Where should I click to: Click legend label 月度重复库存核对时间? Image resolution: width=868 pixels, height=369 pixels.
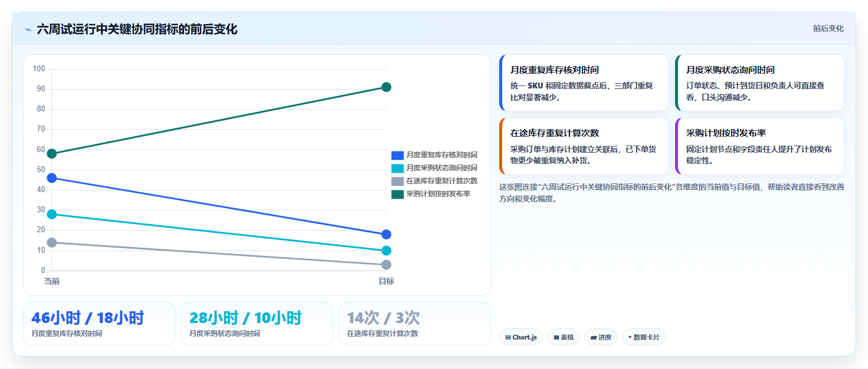[x=441, y=155]
